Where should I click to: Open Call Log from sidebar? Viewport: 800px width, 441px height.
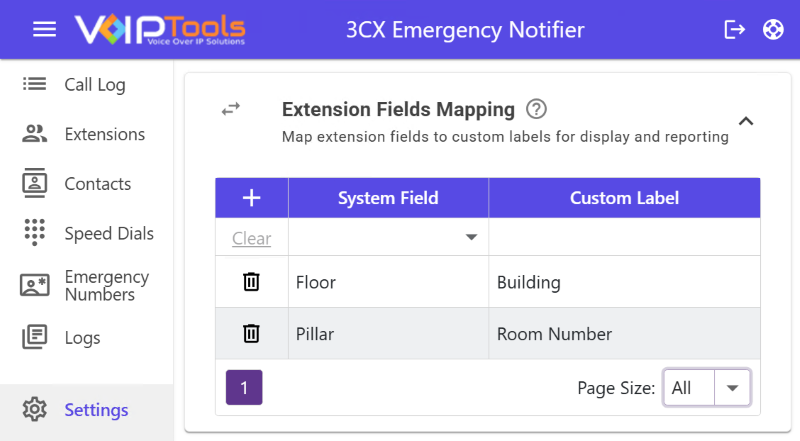point(95,85)
